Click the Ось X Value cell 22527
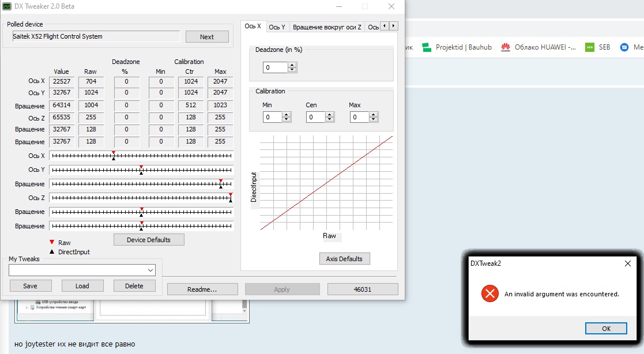This screenshot has height=354, width=644. coord(62,81)
